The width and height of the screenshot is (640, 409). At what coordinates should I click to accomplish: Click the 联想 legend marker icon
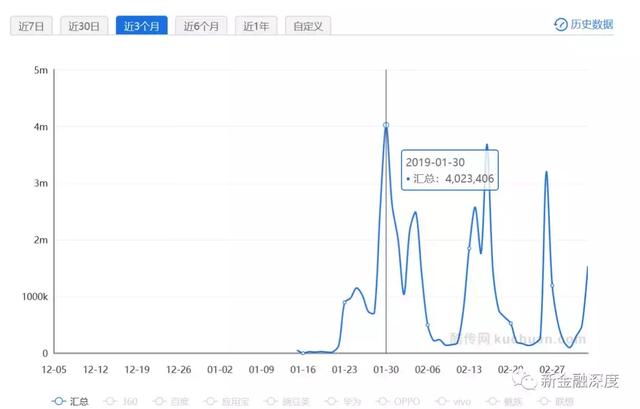pos(544,402)
